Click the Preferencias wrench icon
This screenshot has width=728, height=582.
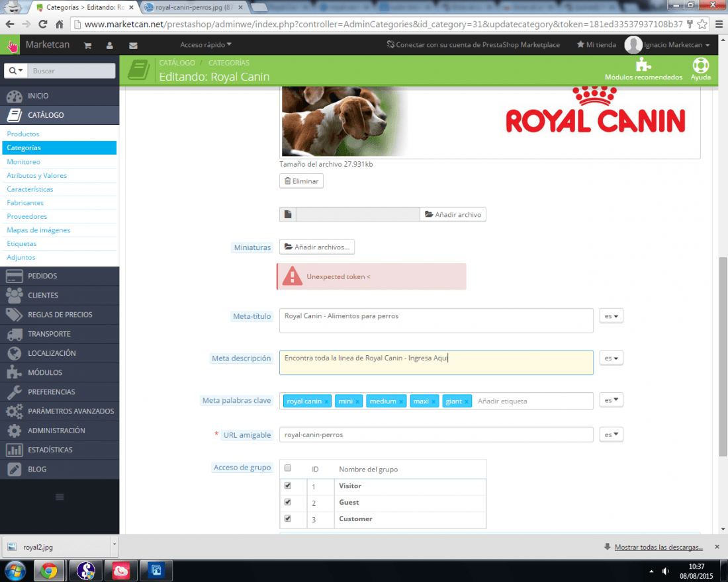click(x=15, y=392)
